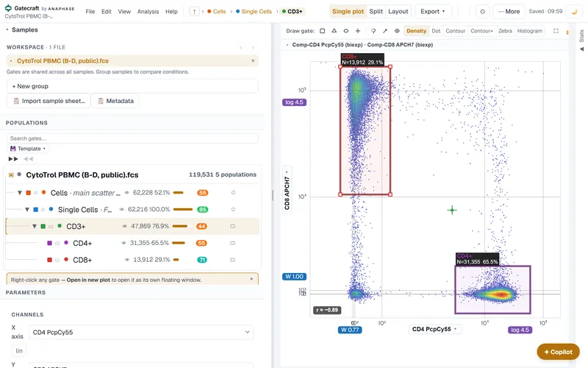The height and width of the screenshot is (368, 588).
Task: Toggle the lin scale button under X axis
Action: [19, 351]
